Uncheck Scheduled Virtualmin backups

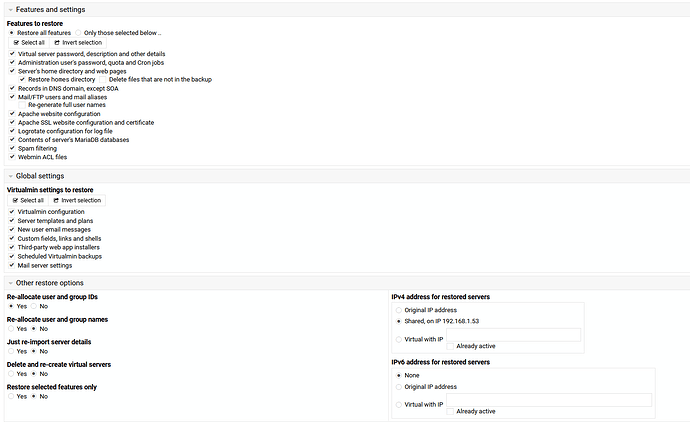(x=11, y=256)
